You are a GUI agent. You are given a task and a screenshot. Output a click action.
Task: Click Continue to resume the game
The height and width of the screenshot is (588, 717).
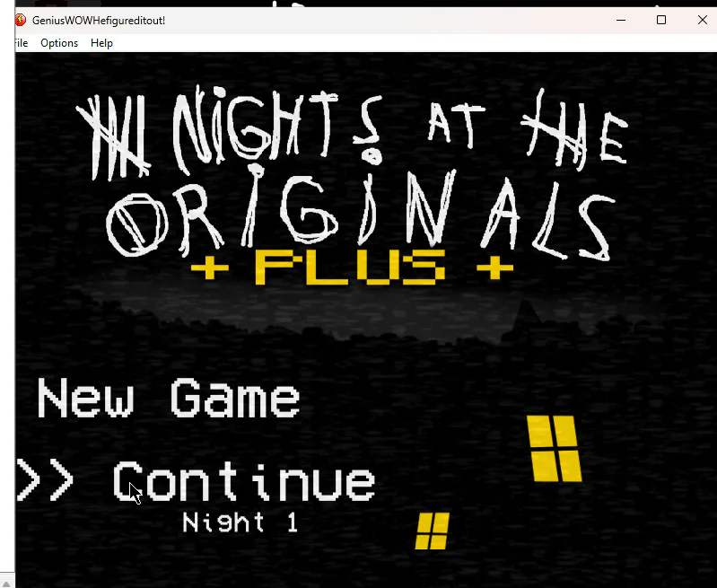244,481
